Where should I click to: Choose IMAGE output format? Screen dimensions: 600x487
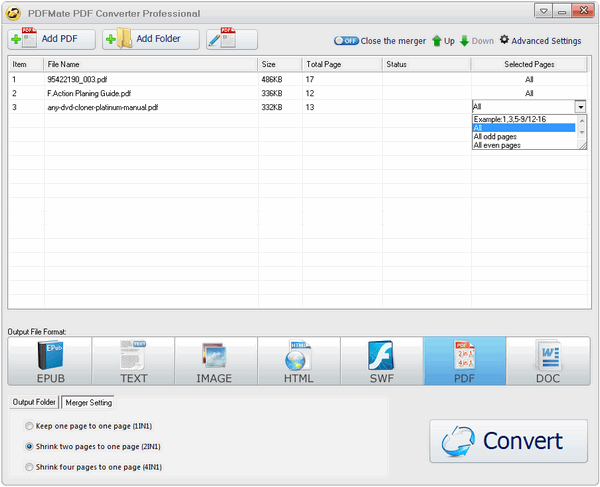tap(216, 361)
